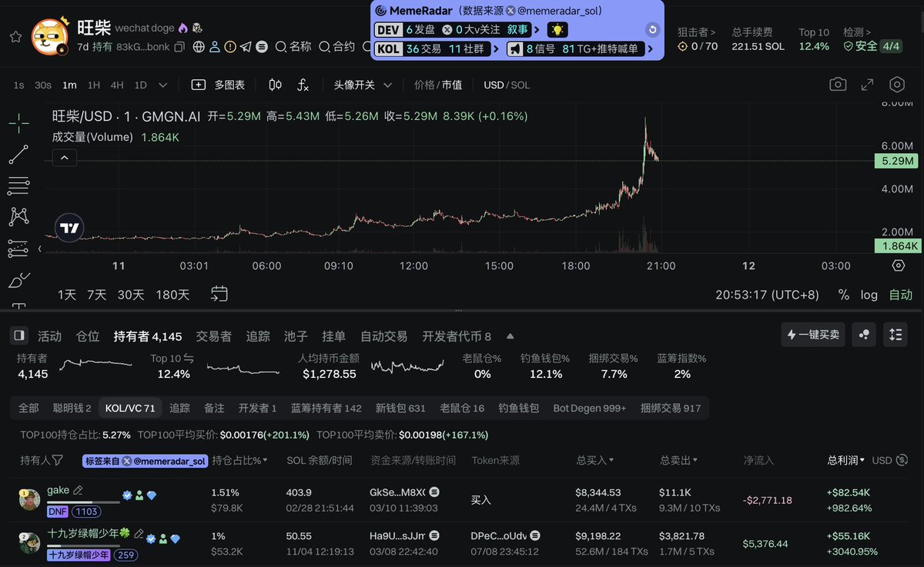Open chart settings hexagon icon
Screen dimensions: 924x567
pos(896,85)
